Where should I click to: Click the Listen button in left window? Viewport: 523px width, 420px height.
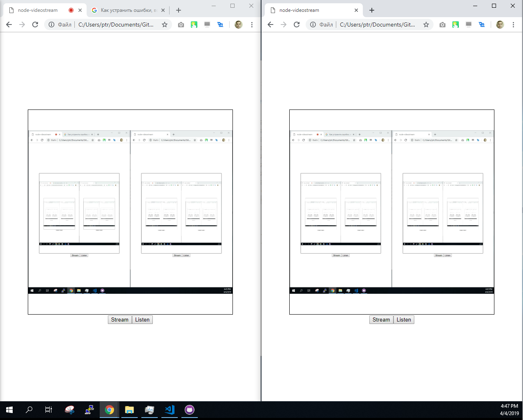coord(142,320)
